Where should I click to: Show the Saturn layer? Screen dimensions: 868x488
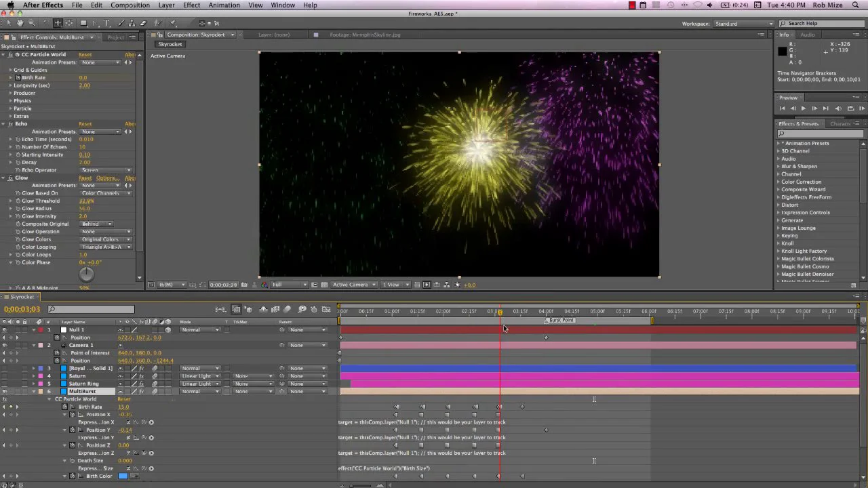point(5,375)
